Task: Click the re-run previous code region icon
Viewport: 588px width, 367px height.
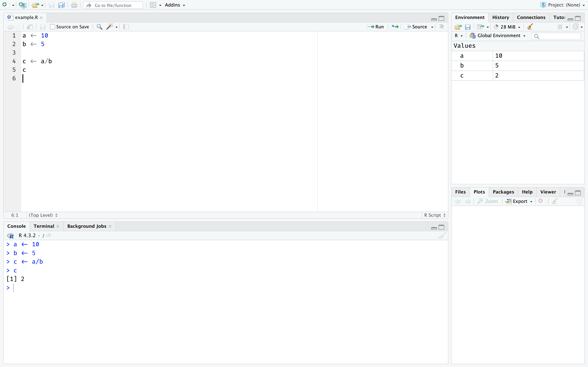Action: coord(395,27)
